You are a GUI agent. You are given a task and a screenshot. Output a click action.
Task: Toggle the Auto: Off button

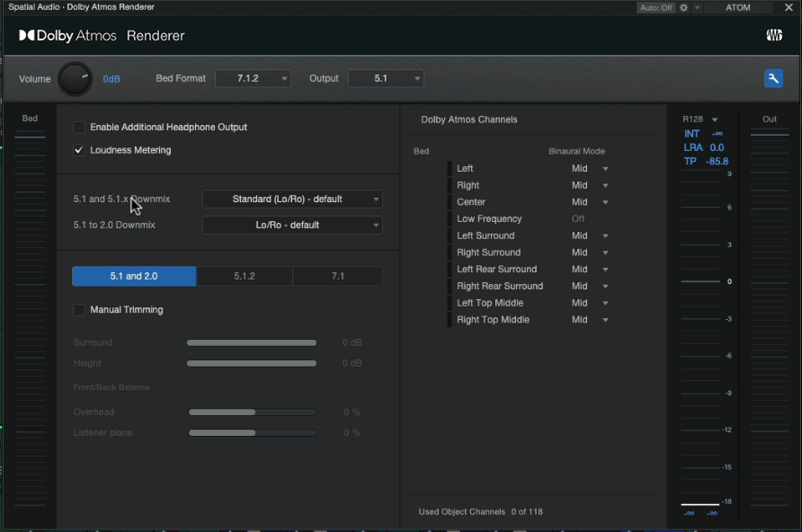click(x=655, y=8)
